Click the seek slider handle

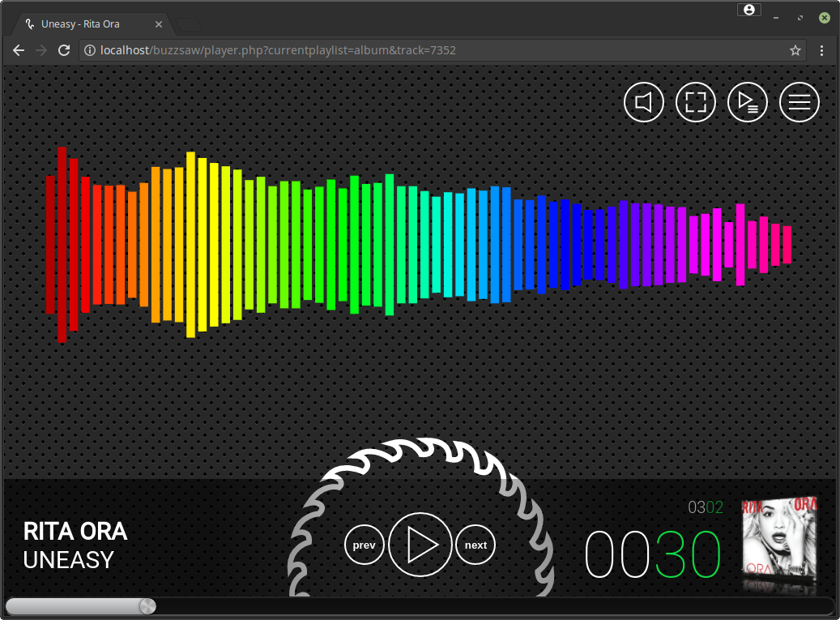147,606
